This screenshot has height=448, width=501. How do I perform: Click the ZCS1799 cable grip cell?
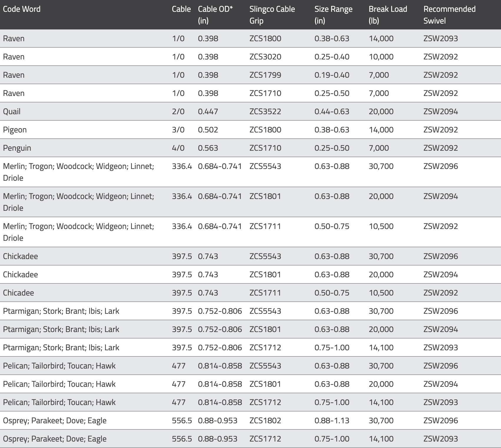(x=265, y=75)
